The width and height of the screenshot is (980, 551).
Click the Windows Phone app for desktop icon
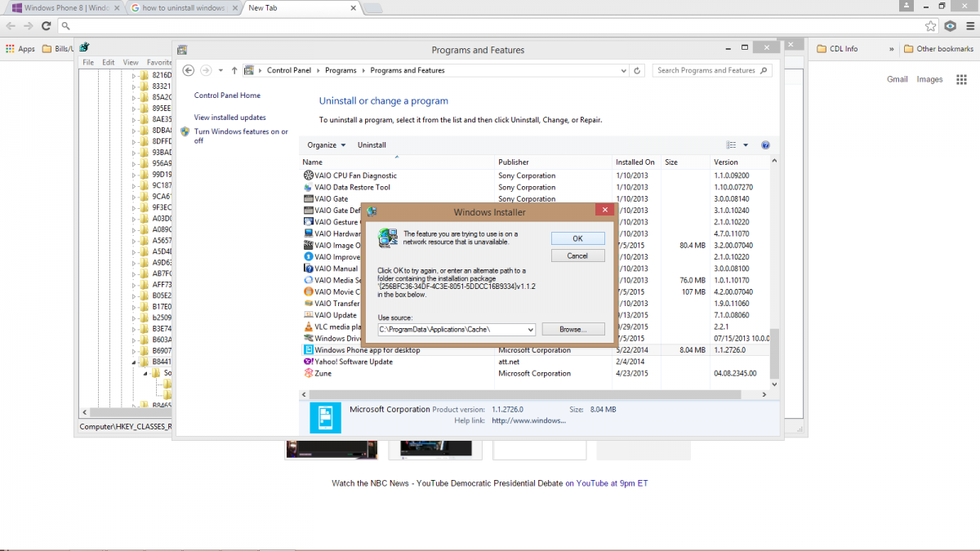(308, 350)
